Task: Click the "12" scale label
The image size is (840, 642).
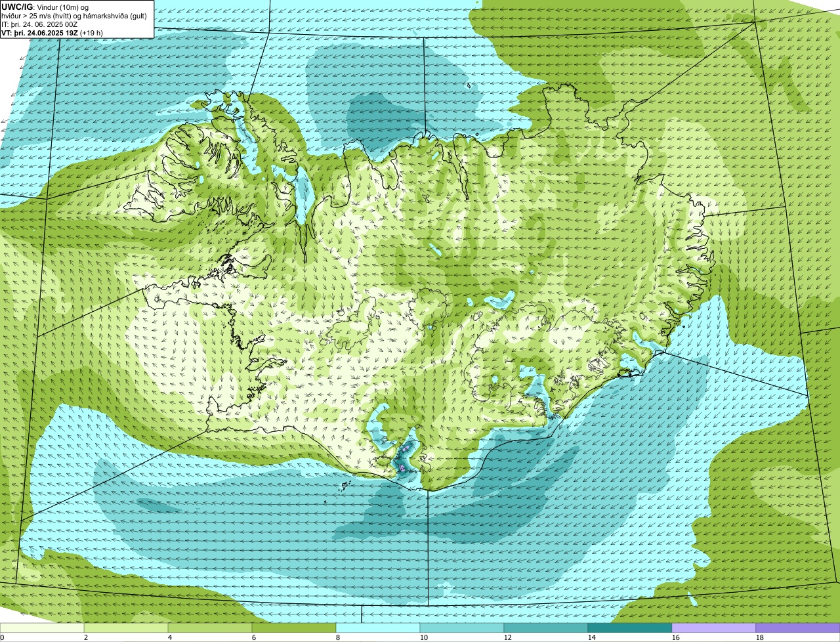Action: (x=508, y=637)
